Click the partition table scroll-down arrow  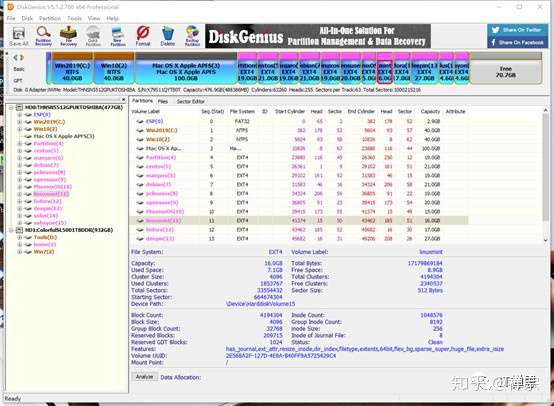(x=546, y=240)
